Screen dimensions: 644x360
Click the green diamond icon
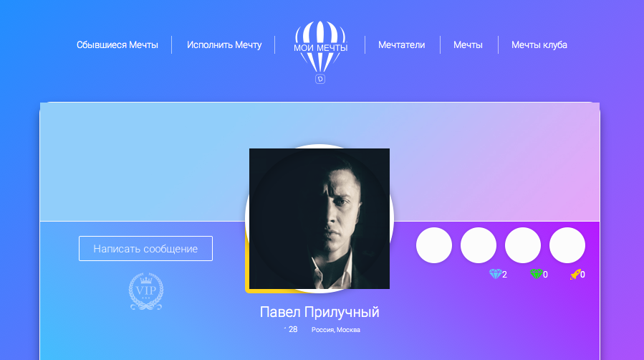pyautogui.click(x=536, y=274)
